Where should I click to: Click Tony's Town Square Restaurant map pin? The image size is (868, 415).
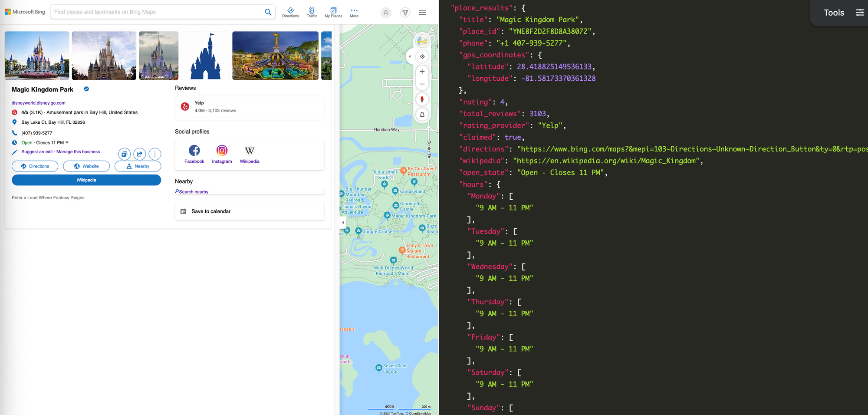402,250
